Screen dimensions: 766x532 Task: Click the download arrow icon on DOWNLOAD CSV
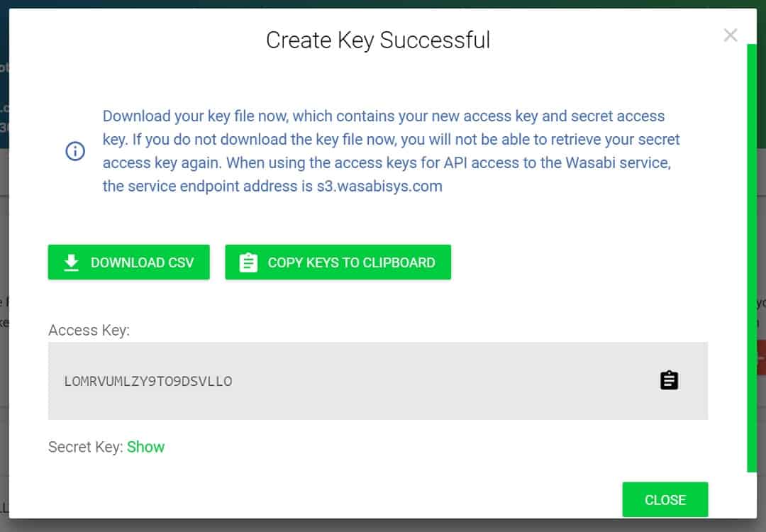[x=72, y=263]
